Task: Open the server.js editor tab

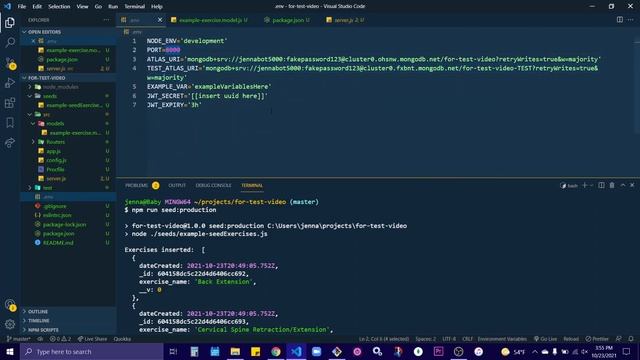Action: 345,20
